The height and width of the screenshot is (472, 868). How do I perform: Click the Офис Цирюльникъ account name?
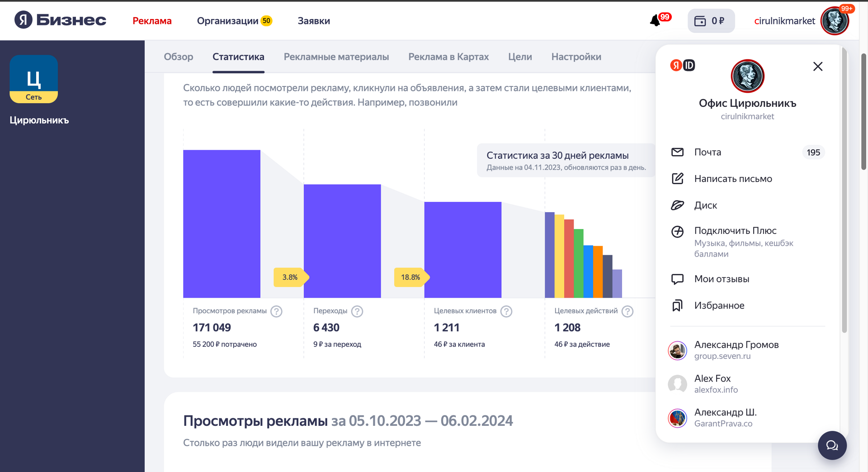pyautogui.click(x=747, y=103)
